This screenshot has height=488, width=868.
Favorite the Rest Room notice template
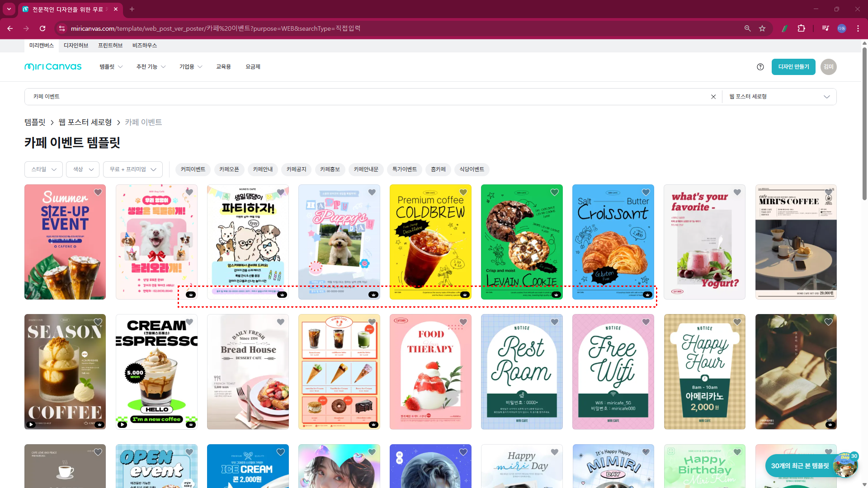pyautogui.click(x=555, y=322)
